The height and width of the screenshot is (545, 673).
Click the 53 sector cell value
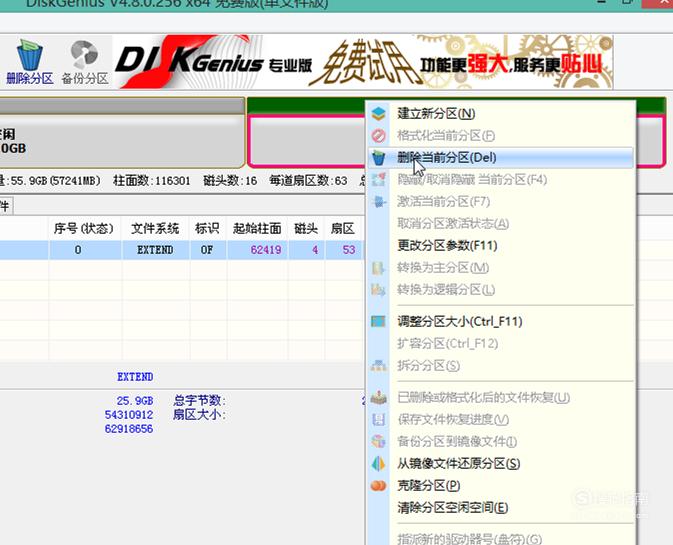click(x=349, y=250)
